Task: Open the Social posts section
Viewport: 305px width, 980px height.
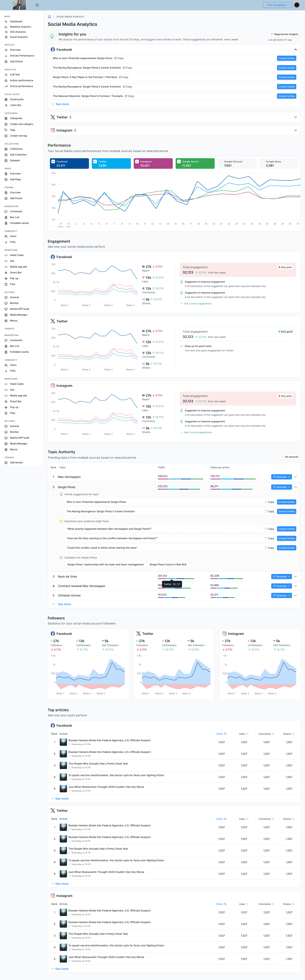Action: [x=17, y=99]
